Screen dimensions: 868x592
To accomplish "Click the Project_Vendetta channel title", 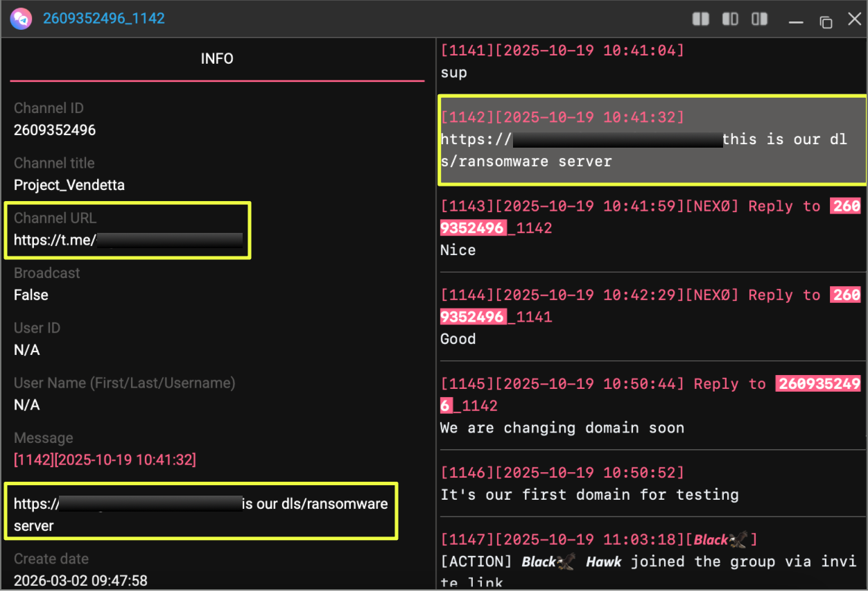I will point(69,185).
